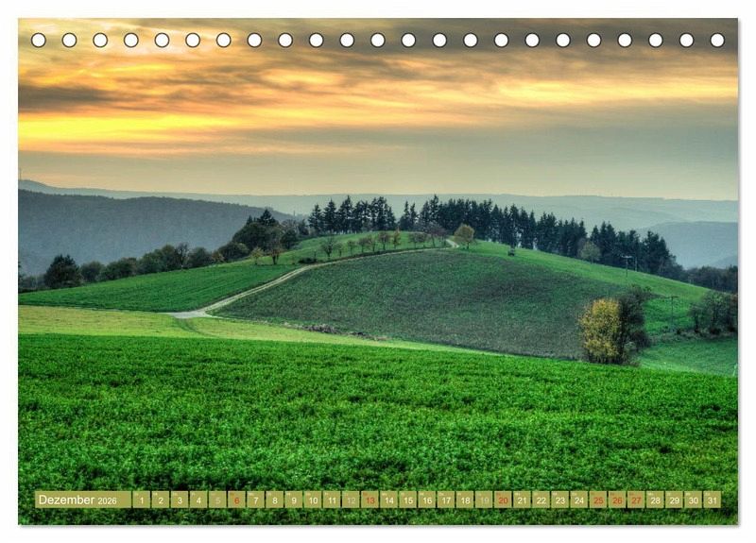Select day 23 in the calendar strip
The height and width of the screenshot is (543, 756).
[x=560, y=500]
